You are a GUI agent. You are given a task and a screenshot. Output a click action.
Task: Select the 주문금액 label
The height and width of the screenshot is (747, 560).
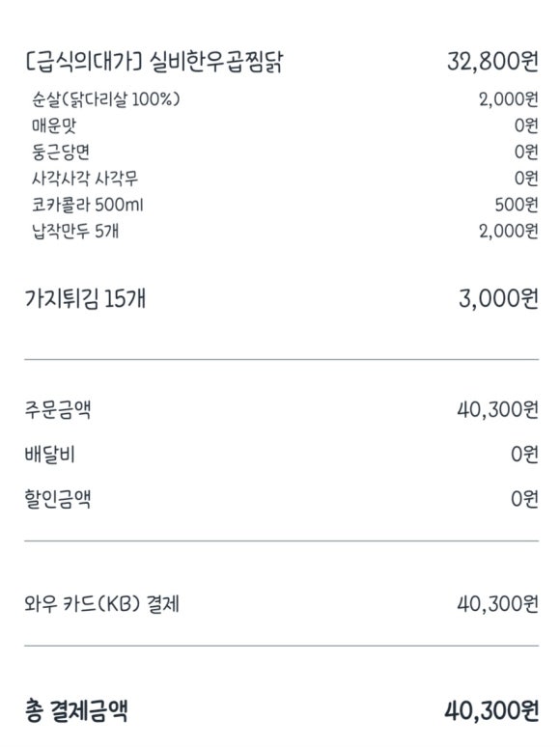pos(58,409)
